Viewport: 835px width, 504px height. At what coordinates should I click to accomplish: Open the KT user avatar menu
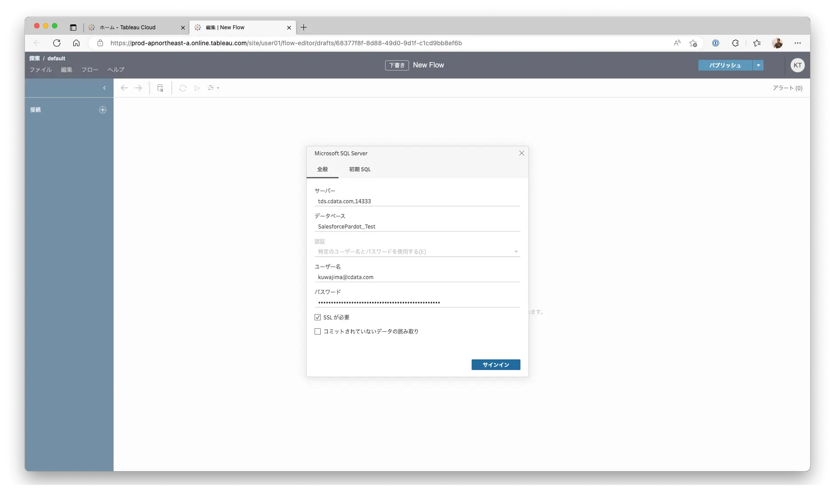point(797,65)
